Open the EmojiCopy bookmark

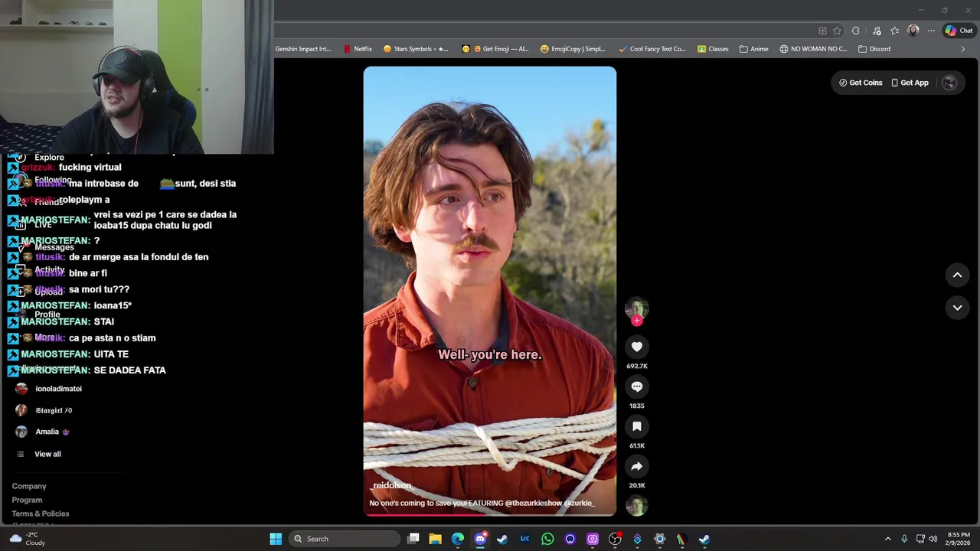573,49
